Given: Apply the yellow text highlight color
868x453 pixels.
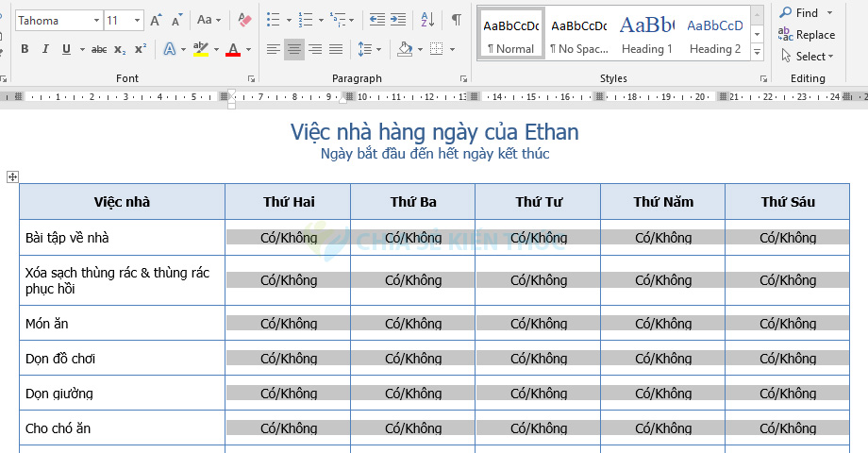Looking at the screenshot, I should 201,49.
